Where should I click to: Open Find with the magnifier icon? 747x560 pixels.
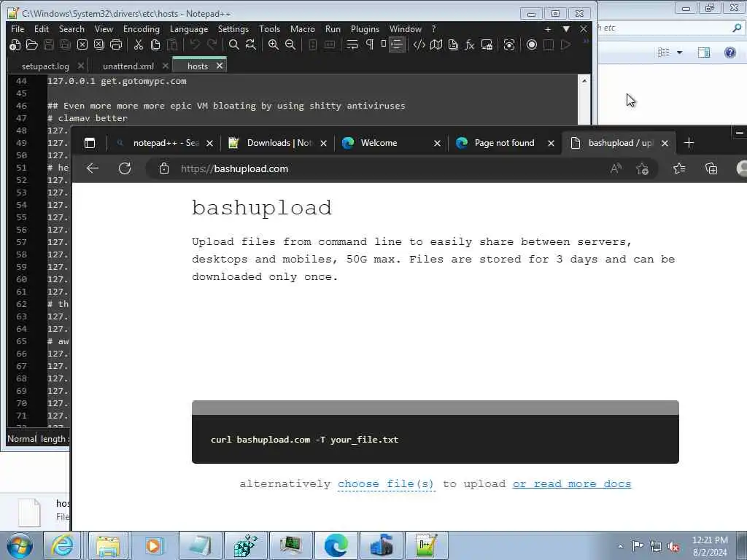(x=233, y=44)
